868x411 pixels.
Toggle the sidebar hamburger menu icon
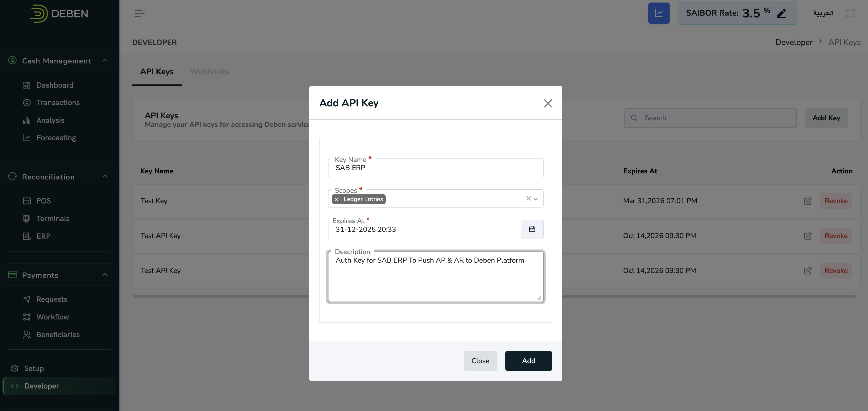tap(139, 13)
